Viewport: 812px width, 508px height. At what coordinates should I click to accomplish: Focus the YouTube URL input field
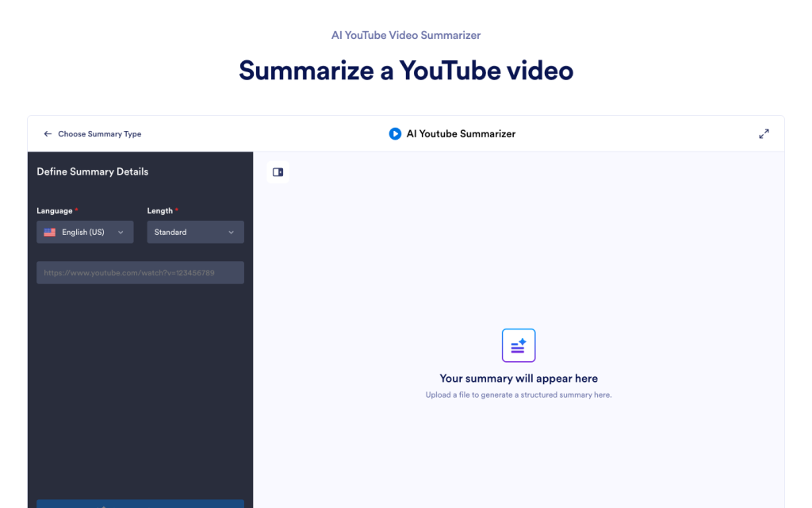click(x=140, y=273)
